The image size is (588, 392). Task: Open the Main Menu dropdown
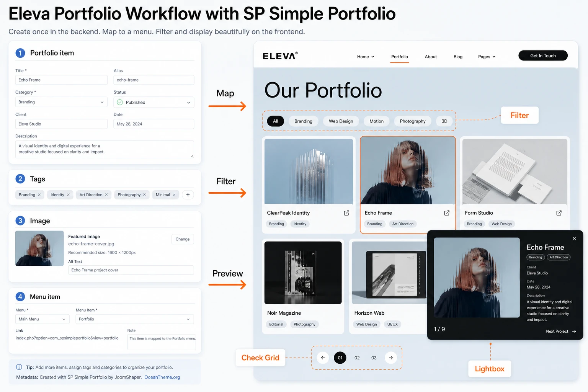[42, 319]
